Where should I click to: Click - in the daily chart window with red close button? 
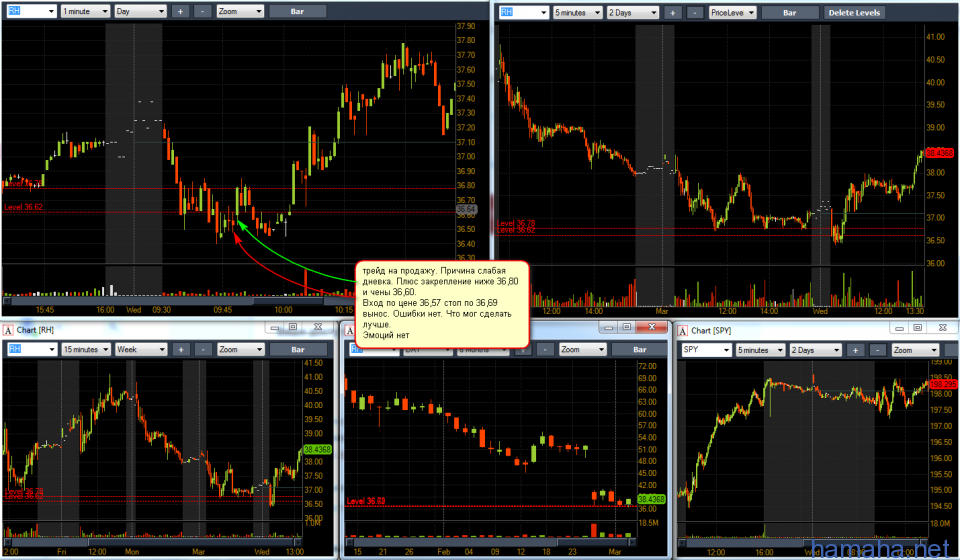coord(545,349)
